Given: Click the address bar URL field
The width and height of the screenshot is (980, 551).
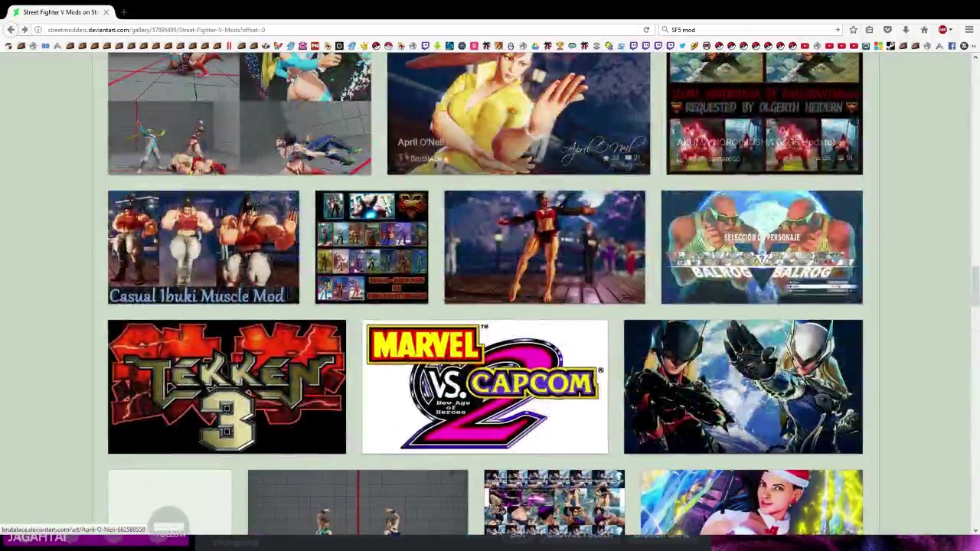Looking at the screenshot, I should [341, 30].
